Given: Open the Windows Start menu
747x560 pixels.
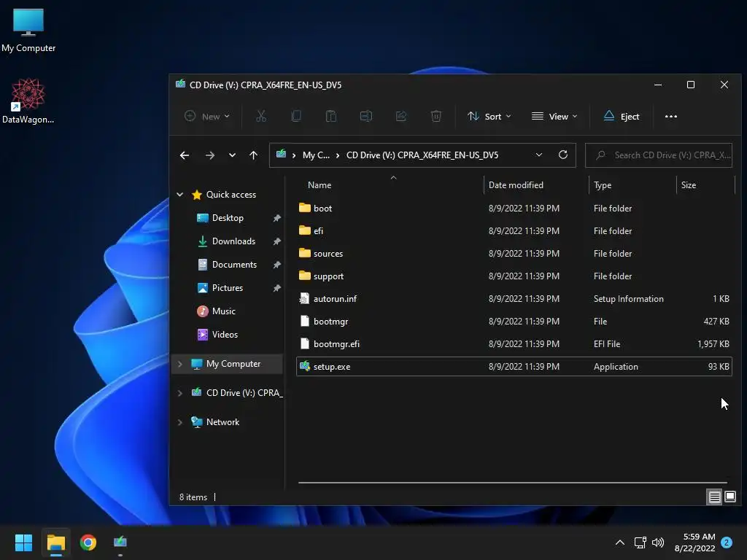Looking at the screenshot, I should pyautogui.click(x=23, y=542).
